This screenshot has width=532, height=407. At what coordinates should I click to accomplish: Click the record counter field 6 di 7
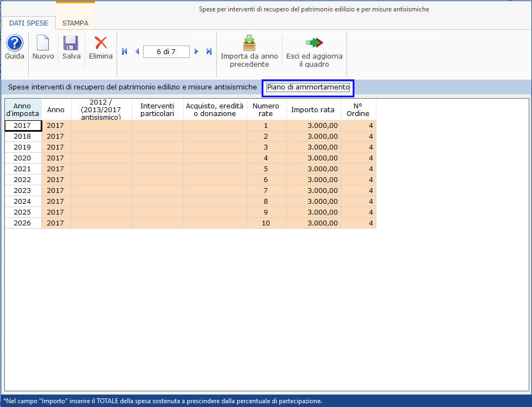(166, 52)
